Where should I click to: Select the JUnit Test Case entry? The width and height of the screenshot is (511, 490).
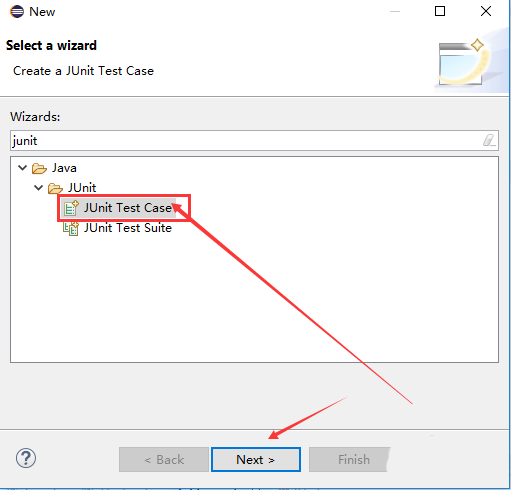pyautogui.click(x=128, y=208)
